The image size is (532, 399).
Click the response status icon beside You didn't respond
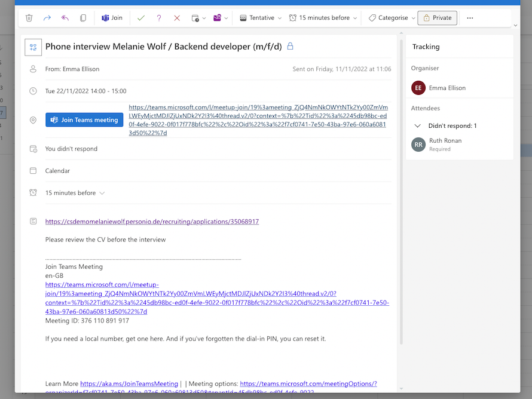pyautogui.click(x=33, y=149)
